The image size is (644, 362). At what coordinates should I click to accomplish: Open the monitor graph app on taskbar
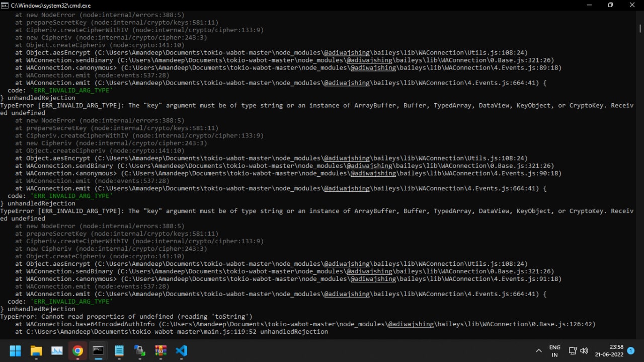click(x=57, y=350)
